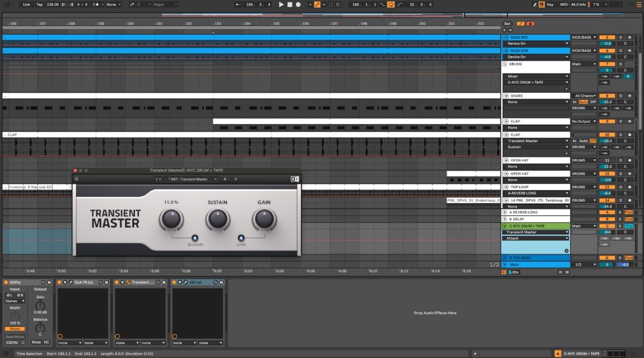
Task: Open the CLA-76 plug-in window wrench
Action: tap(71, 282)
